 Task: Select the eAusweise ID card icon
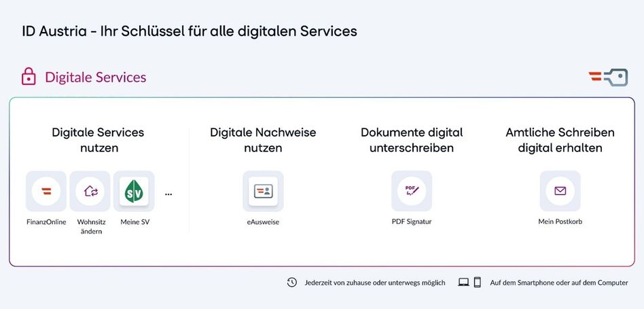[x=263, y=191]
